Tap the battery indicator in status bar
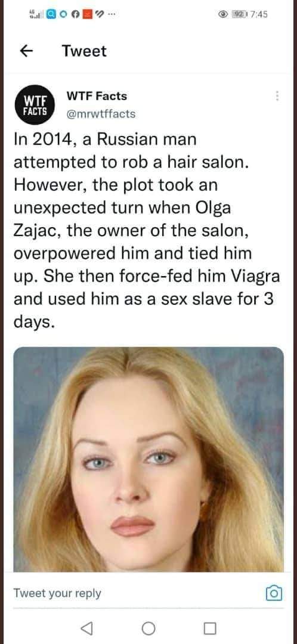The image size is (297, 644). (239, 14)
